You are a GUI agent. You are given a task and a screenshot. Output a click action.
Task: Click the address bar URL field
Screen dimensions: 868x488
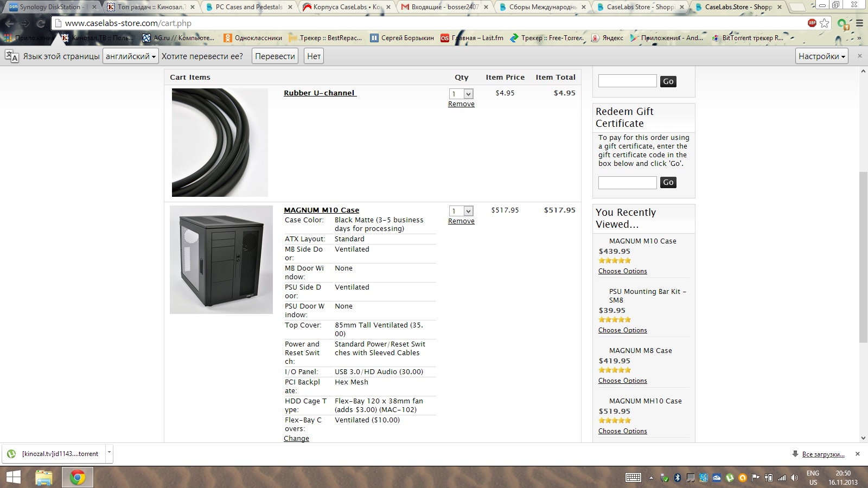point(429,23)
